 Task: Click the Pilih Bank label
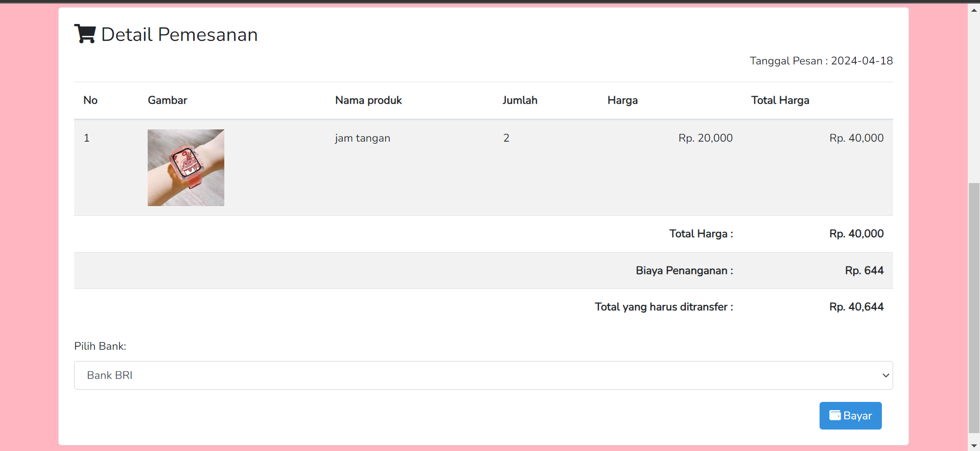pos(100,346)
